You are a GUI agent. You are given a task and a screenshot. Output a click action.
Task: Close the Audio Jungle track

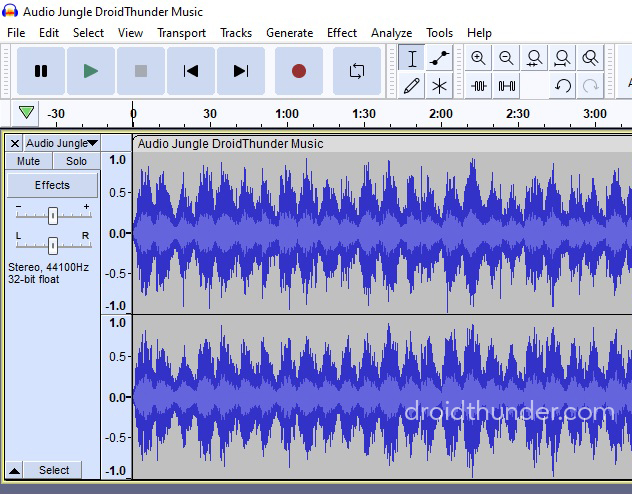(x=15, y=143)
